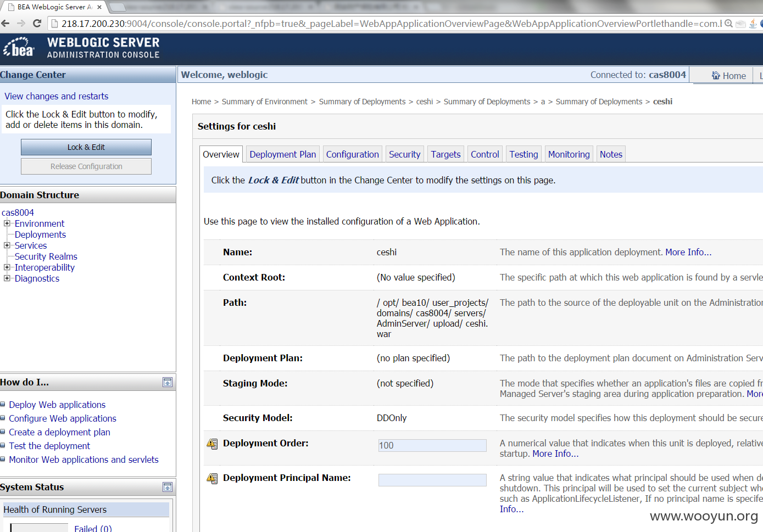Viewport: 763px width, 532px height.
Task: Expand the Services tree node
Action: 7,245
